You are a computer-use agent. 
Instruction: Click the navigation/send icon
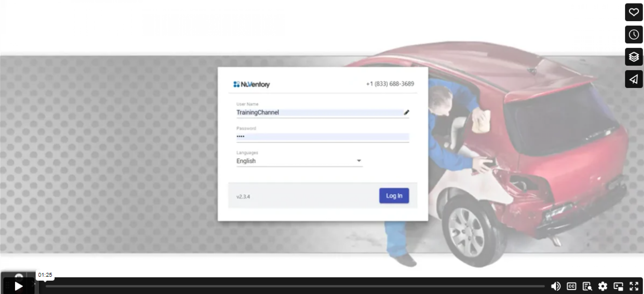(x=634, y=79)
